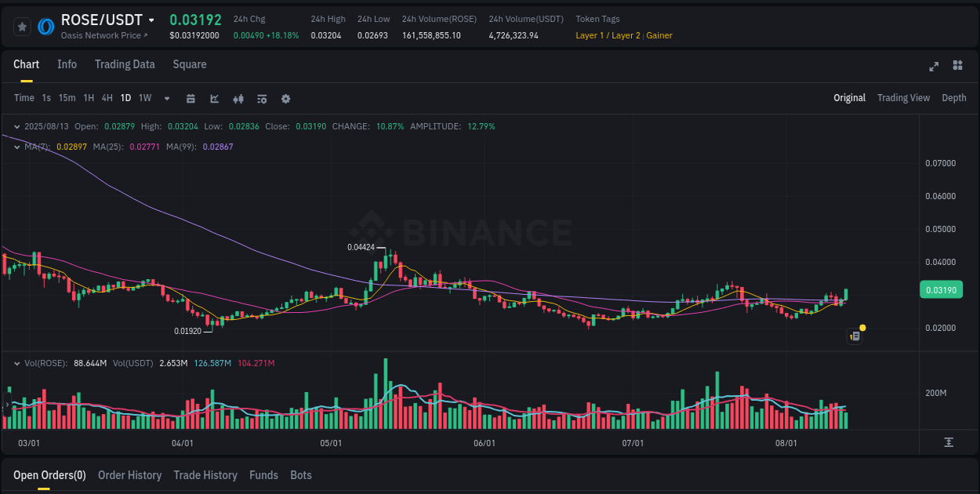The width and height of the screenshot is (980, 494).
Task: Click the grid layout icon
Action: (957, 67)
